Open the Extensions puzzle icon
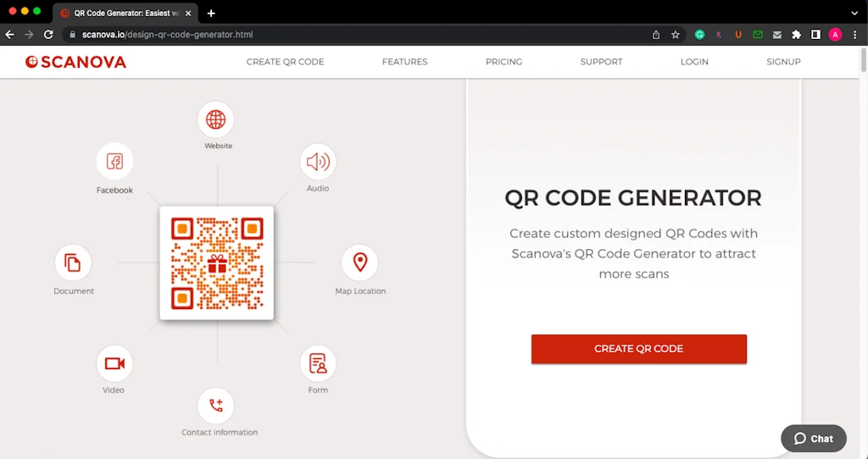868x459 pixels. click(796, 34)
